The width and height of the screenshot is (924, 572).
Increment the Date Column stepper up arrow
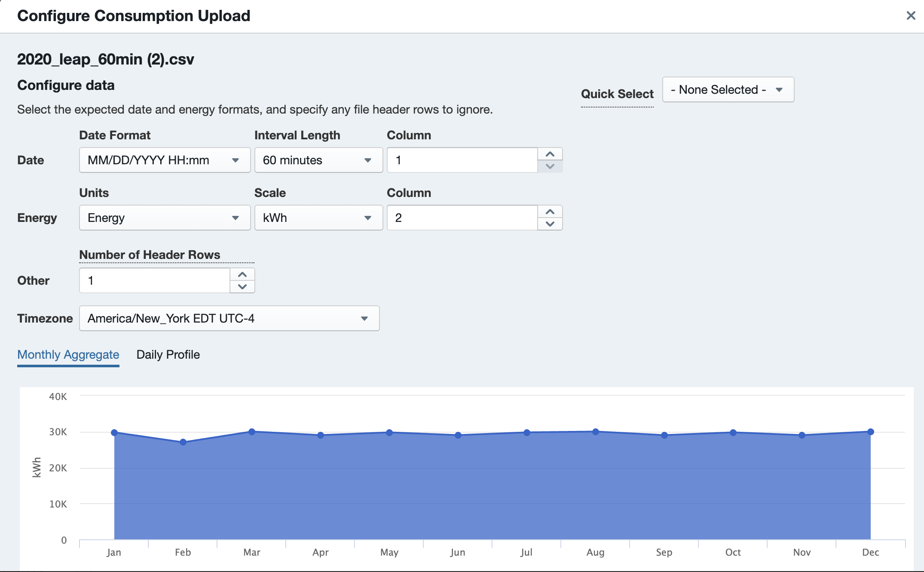[x=550, y=154]
